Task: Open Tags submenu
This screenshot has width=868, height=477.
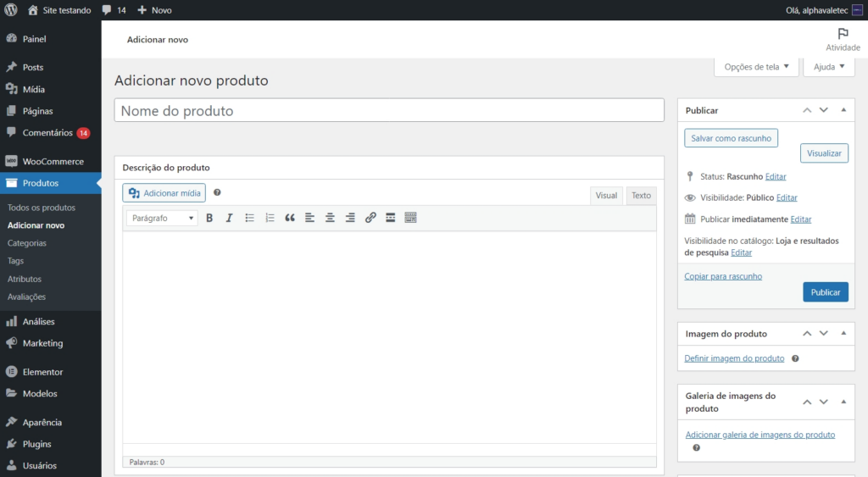Action: pos(15,261)
